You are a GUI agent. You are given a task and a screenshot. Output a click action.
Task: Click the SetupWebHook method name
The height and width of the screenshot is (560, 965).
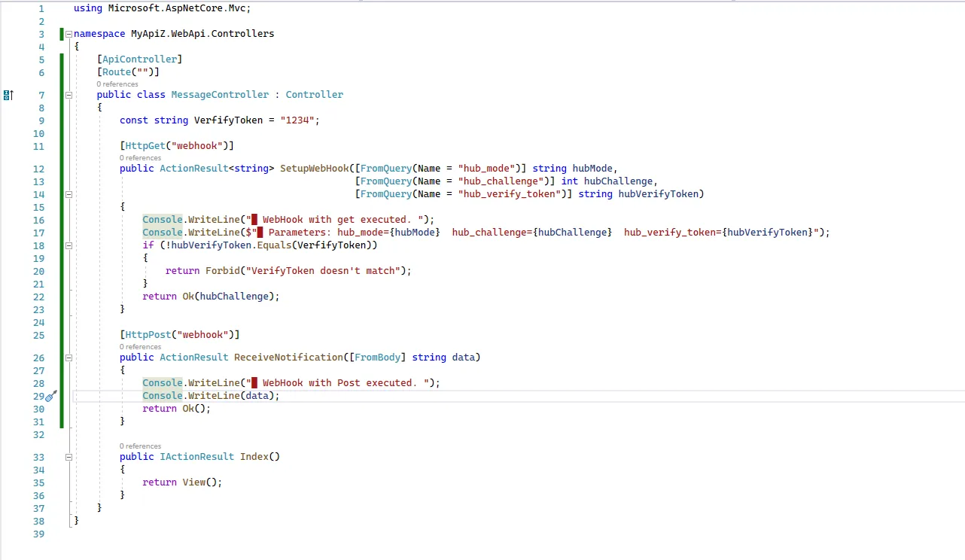[315, 169]
